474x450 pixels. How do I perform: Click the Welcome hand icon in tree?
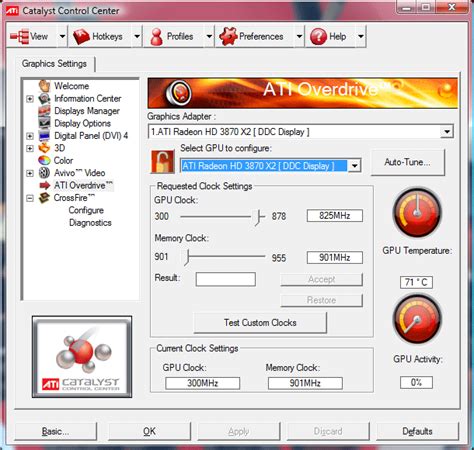pyautogui.click(x=44, y=86)
